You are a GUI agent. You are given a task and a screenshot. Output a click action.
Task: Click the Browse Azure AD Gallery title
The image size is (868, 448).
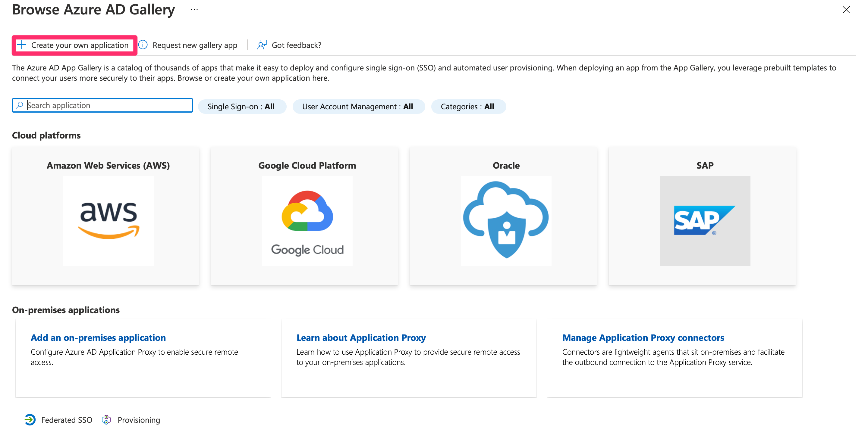click(x=94, y=10)
